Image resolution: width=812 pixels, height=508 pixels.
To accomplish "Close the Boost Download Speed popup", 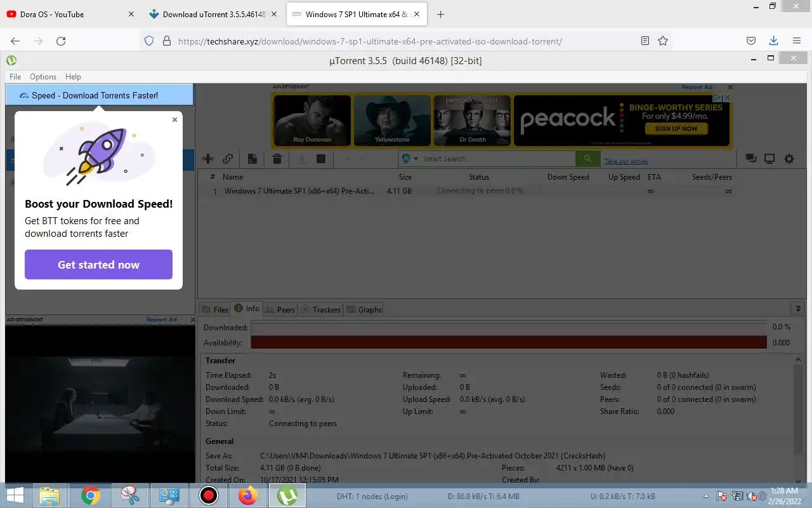I will tap(175, 119).
